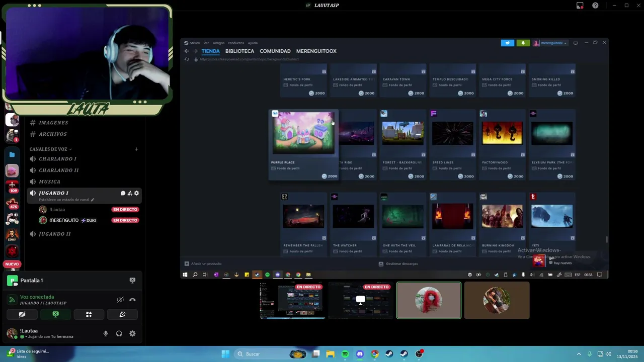Collapse the CANALES DE VOZ category
The width and height of the screenshot is (644, 362).
click(50, 149)
